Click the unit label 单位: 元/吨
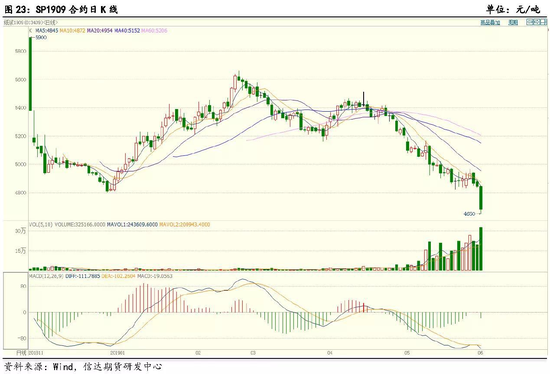 pos(513,9)
